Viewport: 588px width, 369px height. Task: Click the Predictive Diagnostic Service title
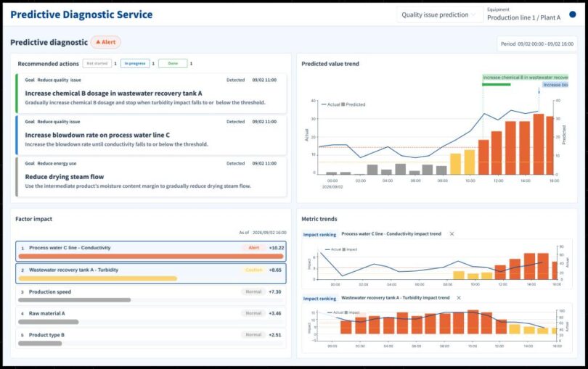81,14
